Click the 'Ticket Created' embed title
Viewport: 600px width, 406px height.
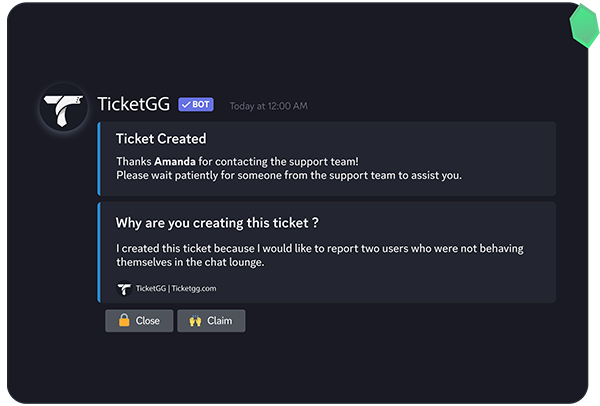click(161, 139)
